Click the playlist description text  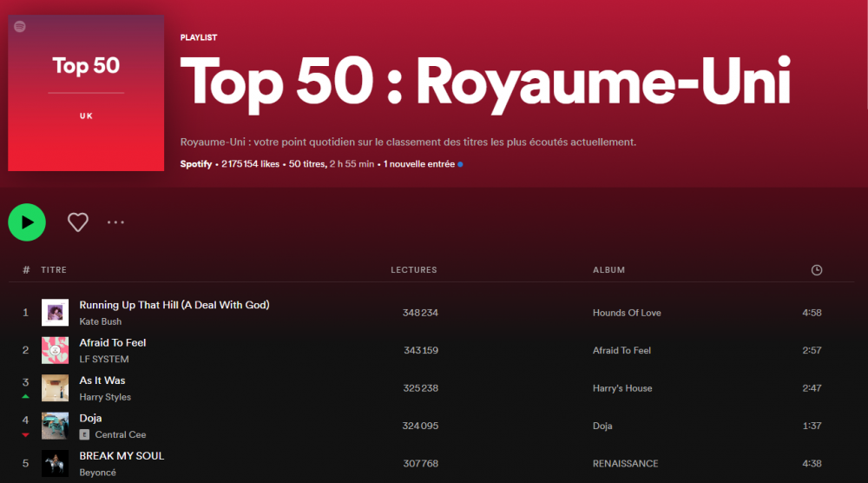(x=408, y=142)
